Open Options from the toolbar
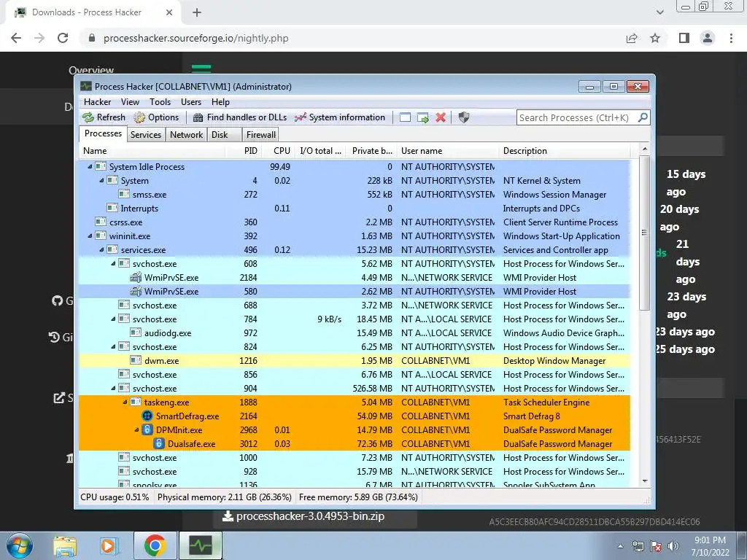This screenshot has width=747, height=560. click(156, 117)
